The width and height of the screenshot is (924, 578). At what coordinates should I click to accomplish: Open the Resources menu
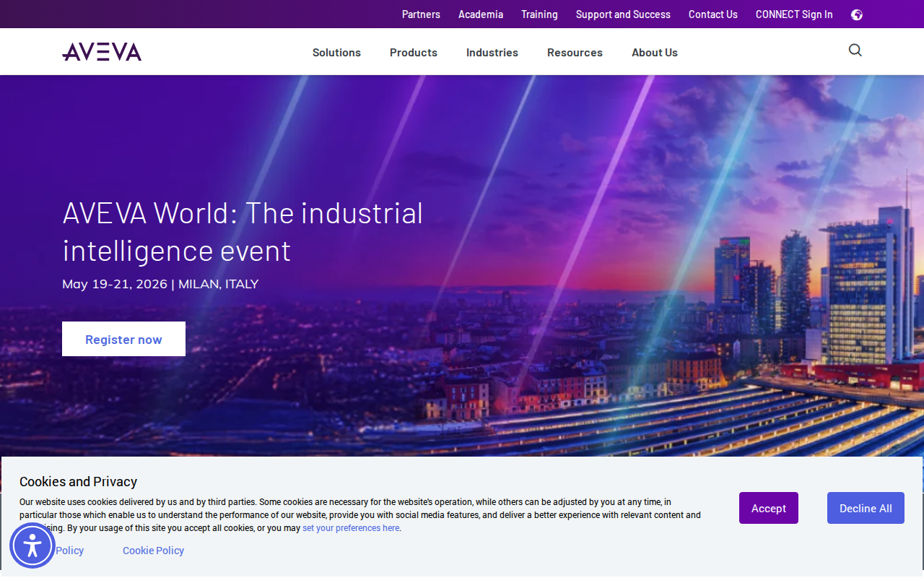point(575,53)
